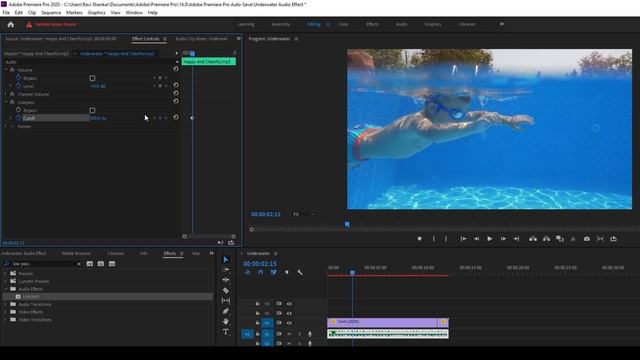Screen dimensions: 640x360
Task: Open the Media Browser tab
Action: tap(76, 253)
